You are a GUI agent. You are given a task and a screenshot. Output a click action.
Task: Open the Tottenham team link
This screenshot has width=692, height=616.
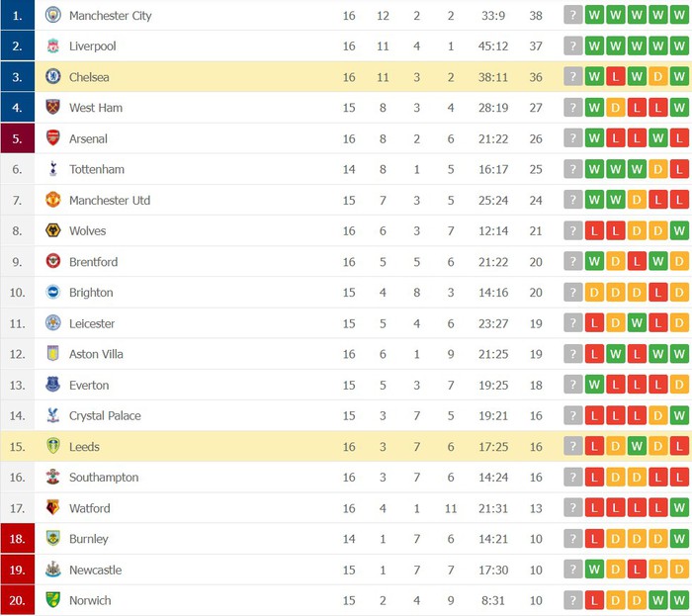(x=97, y=169)
